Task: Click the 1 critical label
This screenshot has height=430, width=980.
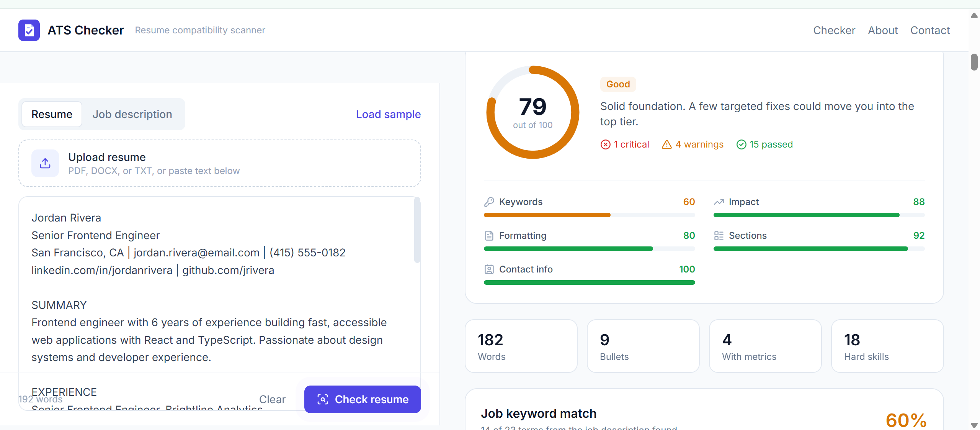Action: click(x=631, y=144)
